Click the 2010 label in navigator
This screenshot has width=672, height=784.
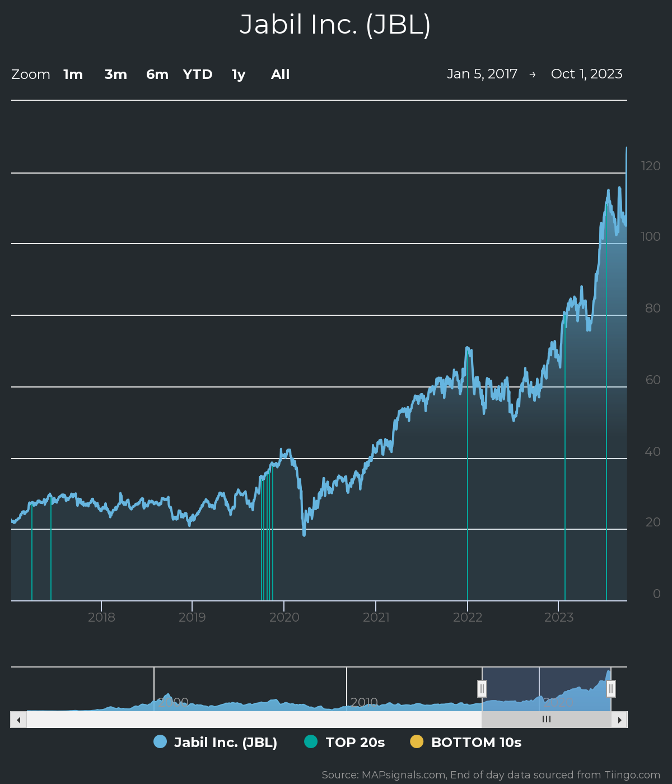coord(364,702)
